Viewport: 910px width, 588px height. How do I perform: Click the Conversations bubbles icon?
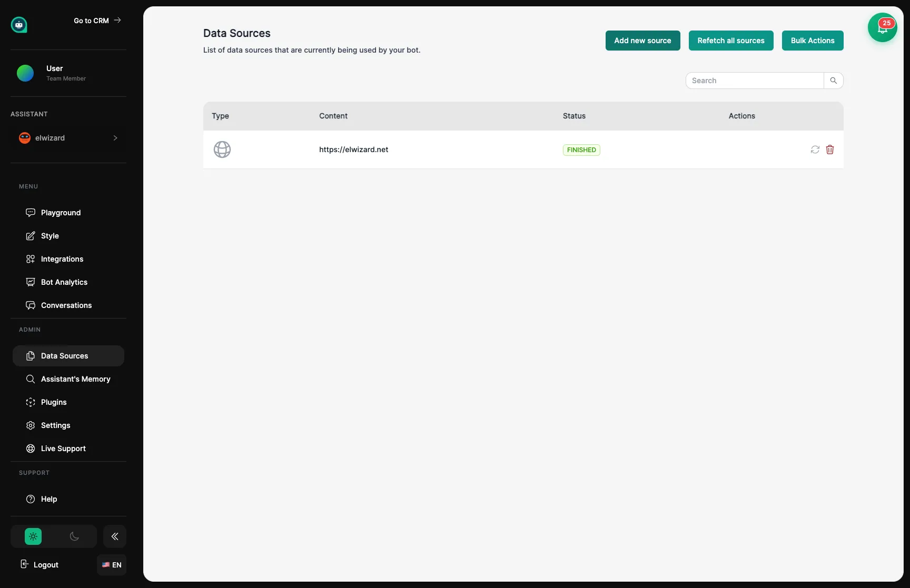(31, 305)
